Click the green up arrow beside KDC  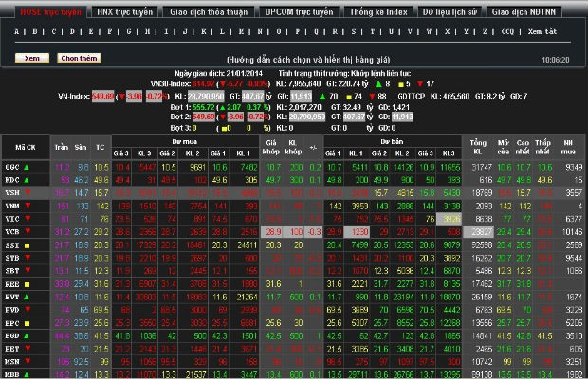[27, 179]
